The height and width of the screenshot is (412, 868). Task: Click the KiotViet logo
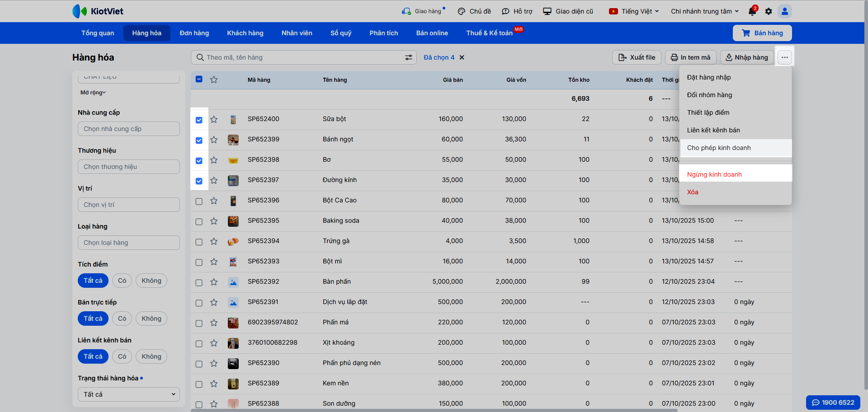tap(98, 11)
